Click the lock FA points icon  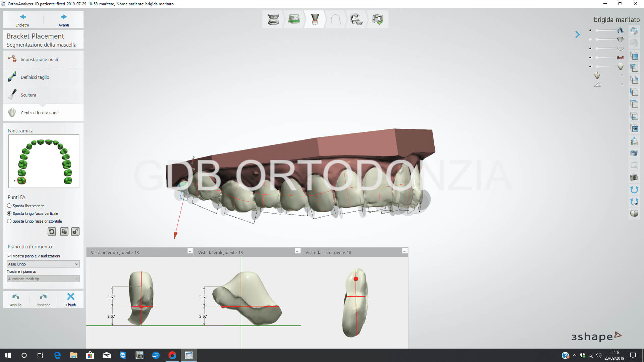click(64, 232)
